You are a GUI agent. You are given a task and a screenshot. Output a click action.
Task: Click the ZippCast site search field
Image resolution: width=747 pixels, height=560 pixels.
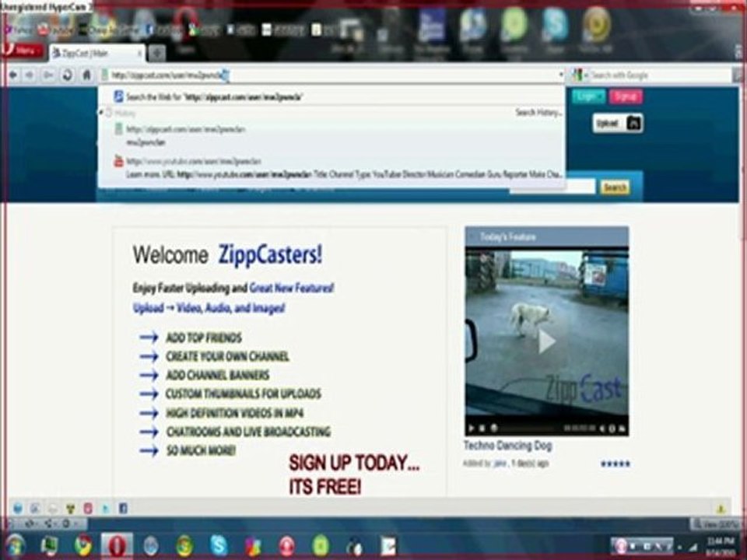(579, 187)
